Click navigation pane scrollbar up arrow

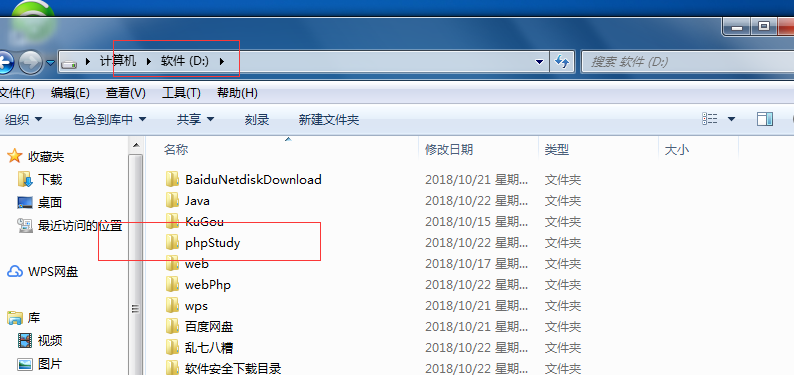[x=136, y=145]
